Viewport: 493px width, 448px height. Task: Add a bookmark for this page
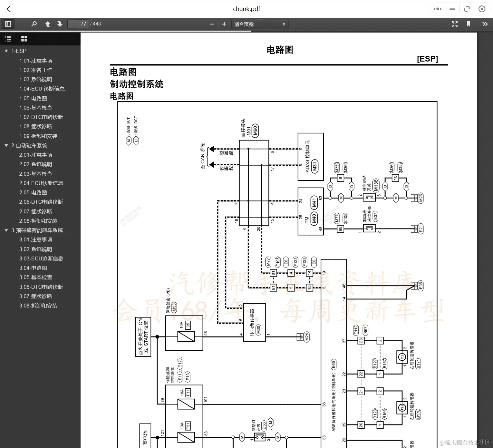(469, 24)
